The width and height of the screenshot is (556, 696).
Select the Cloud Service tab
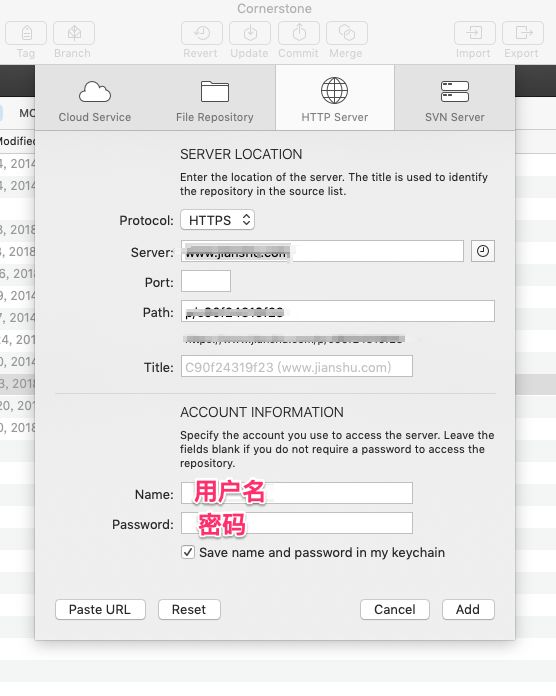point(95,99)
